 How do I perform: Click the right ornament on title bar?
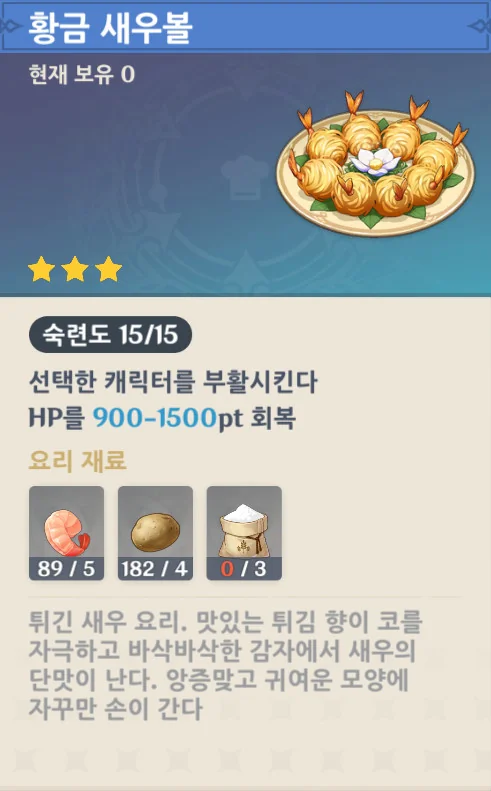[480, 26]
